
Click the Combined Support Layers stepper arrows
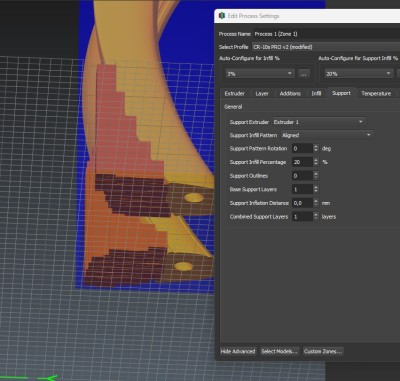(316, 217)
